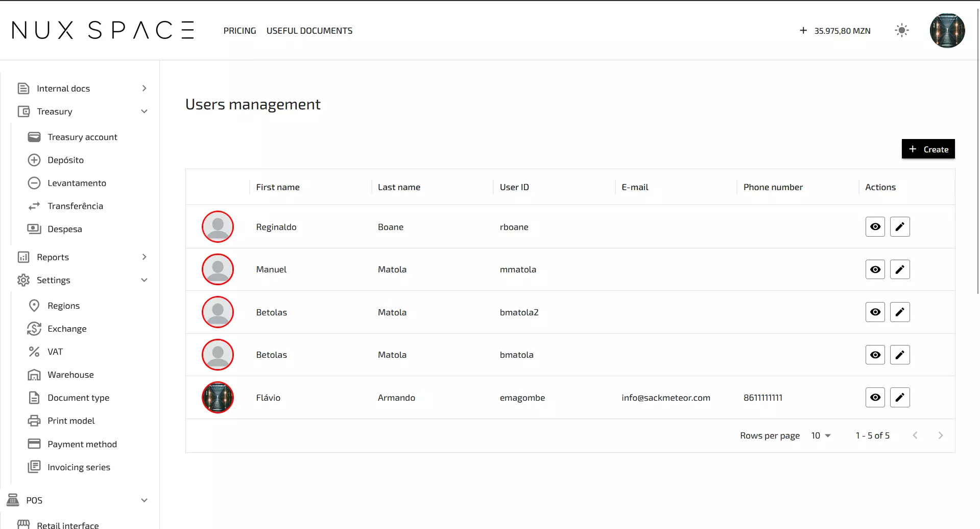Screen dimensions: 980x529
Task: Click the E-mail column header
Action: (x=635, y=187)
